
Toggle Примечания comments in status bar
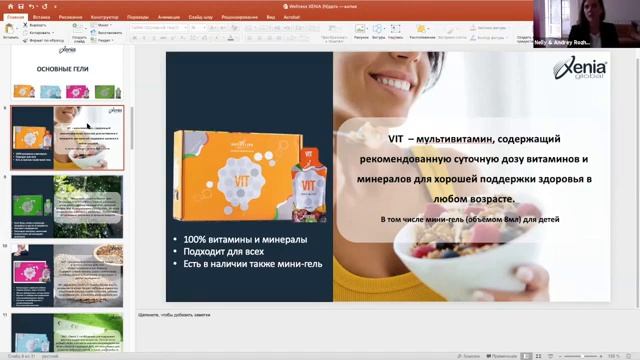(x=502, y=356)
